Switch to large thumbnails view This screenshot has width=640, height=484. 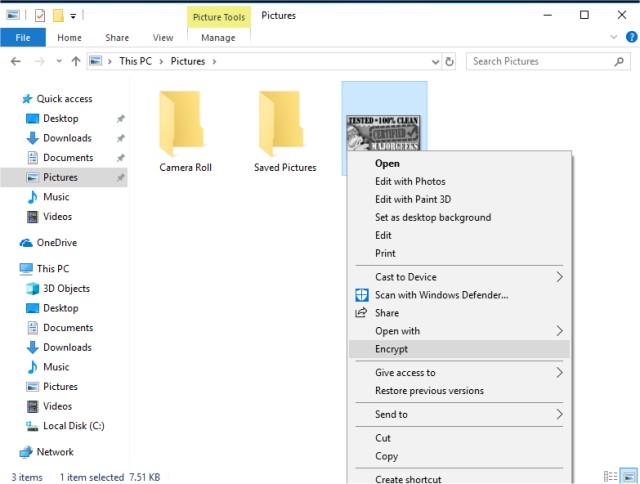(x=627, y=477)
